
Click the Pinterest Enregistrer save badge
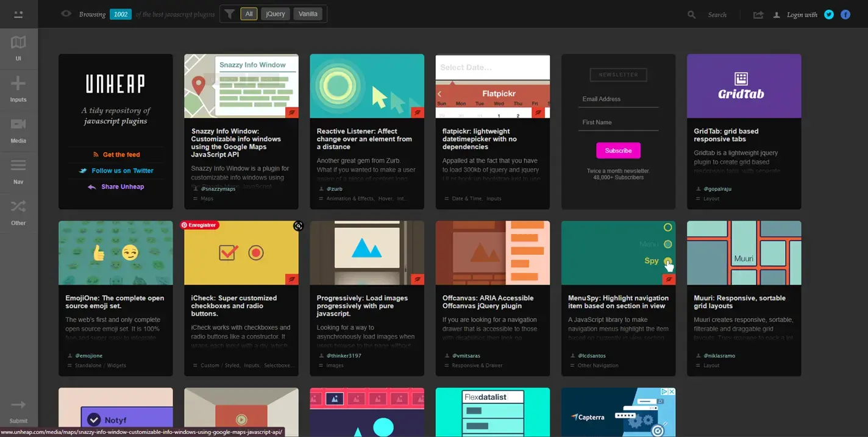click(x=199, y=225)
